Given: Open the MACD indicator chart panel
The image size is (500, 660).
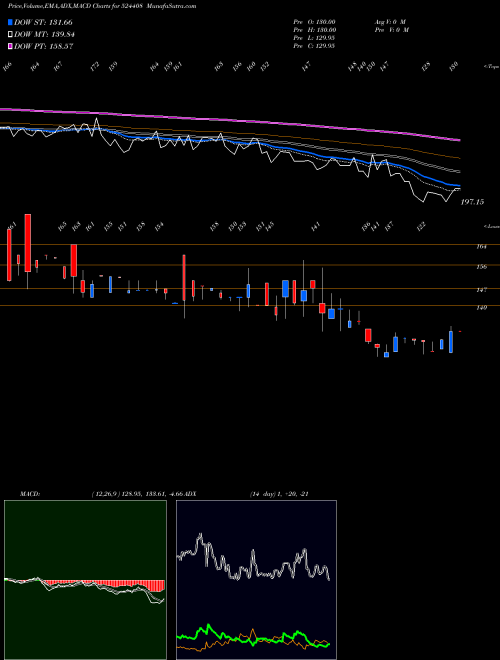Looking at the screenshot, I should tap(85, 580).
